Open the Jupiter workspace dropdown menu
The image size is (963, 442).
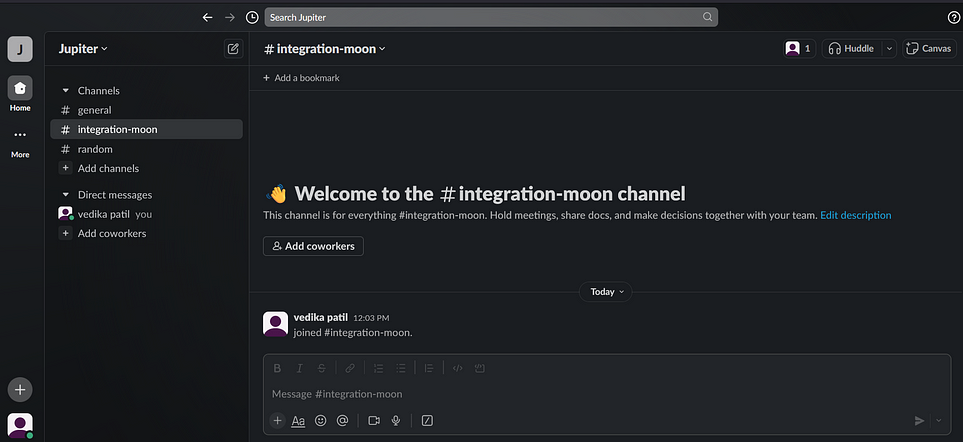click(x=83, y=49)
